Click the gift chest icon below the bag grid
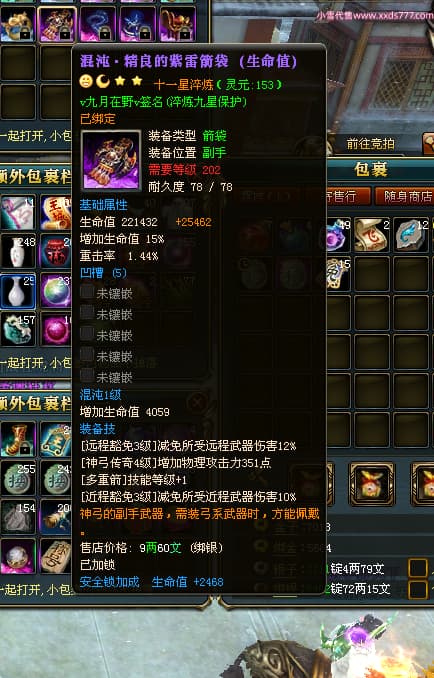 pos(372,483)
